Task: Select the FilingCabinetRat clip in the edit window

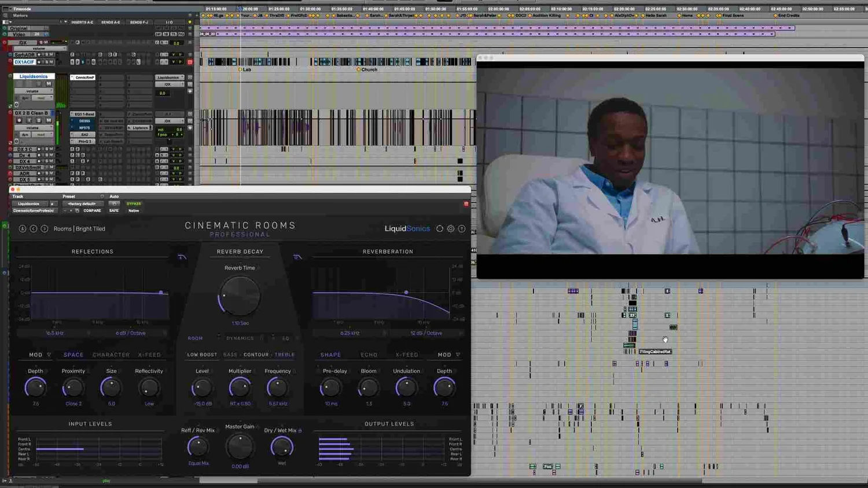Action: pyautogui.click(x=654, y=351)
